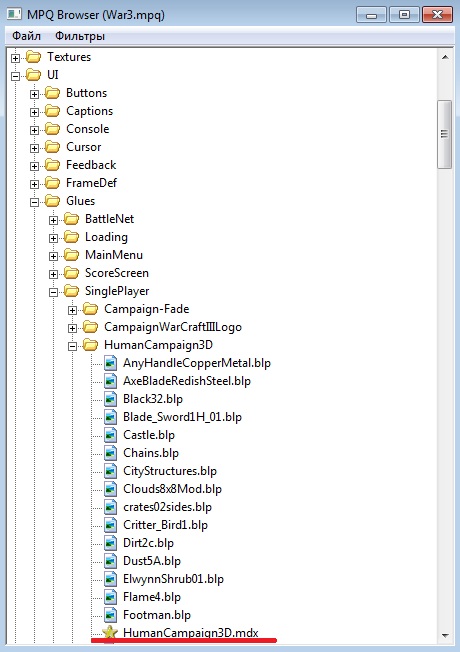Select the Campaign-Fade folder label
Screen dimensions: 460x652
[x=147, y=309]
